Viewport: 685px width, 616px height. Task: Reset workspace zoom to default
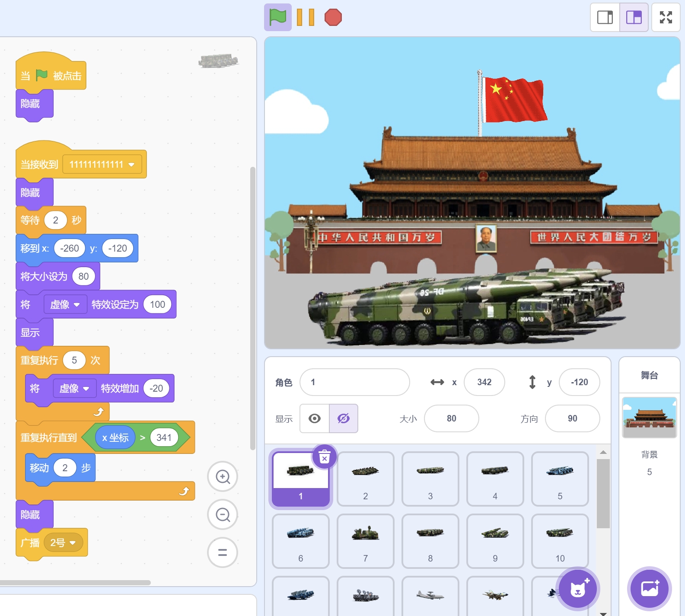pos(223,552)
